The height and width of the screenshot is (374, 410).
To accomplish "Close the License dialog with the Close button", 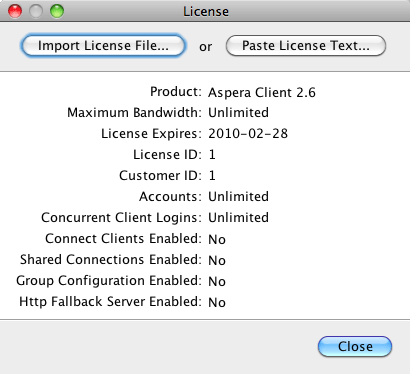I will [355, 347].
